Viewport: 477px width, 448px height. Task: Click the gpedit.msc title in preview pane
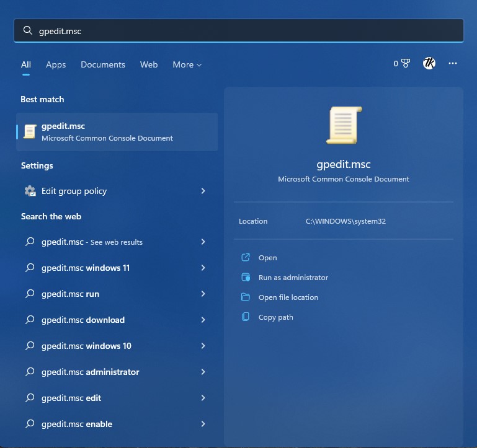click(344, 164)
